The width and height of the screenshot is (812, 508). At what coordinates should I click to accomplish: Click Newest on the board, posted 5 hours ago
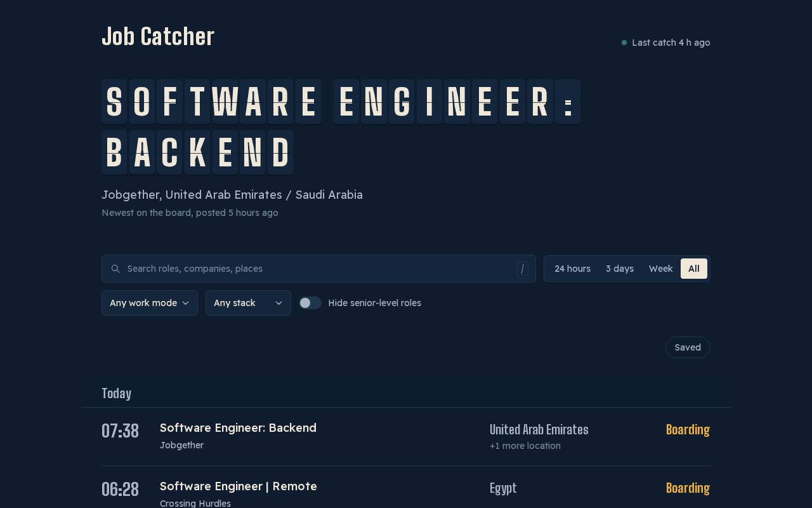(x=190, y=213)
